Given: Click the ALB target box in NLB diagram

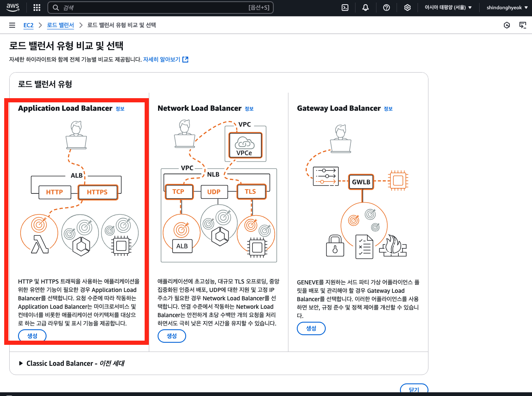Looking at the screenshot, I should coord(182,246).
